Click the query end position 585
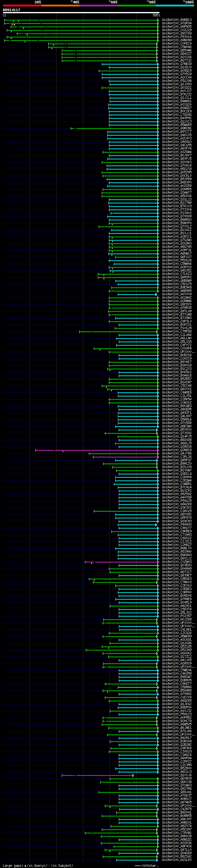This screenshot has width=197, height=868. click(155, 15)
